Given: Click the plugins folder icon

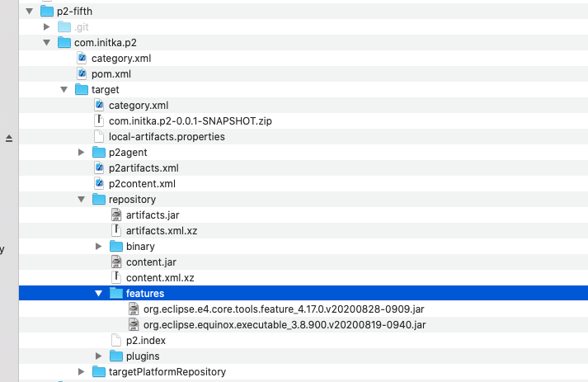Looking at the screenshot, I should coord(116,356).
